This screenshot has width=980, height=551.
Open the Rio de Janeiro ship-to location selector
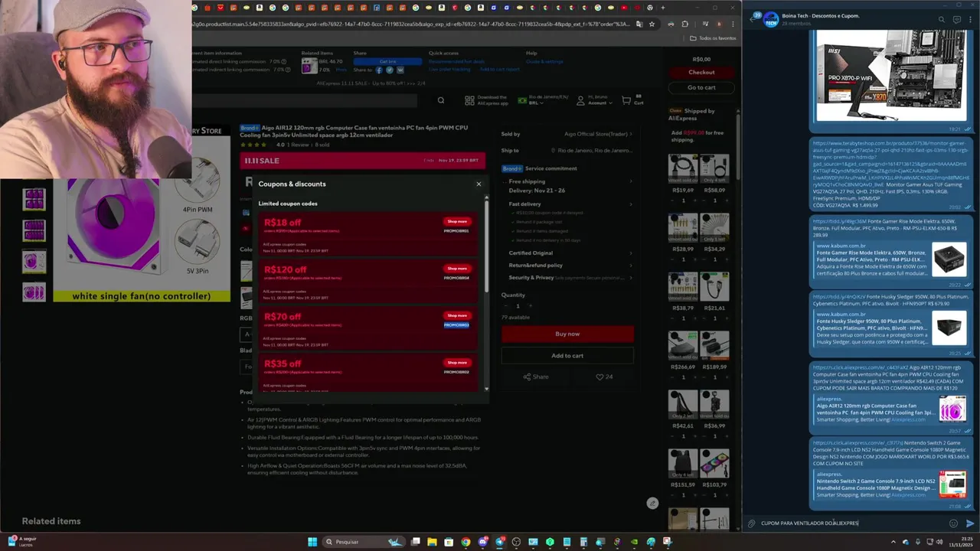pyautogui.click(x=592, y=151)
